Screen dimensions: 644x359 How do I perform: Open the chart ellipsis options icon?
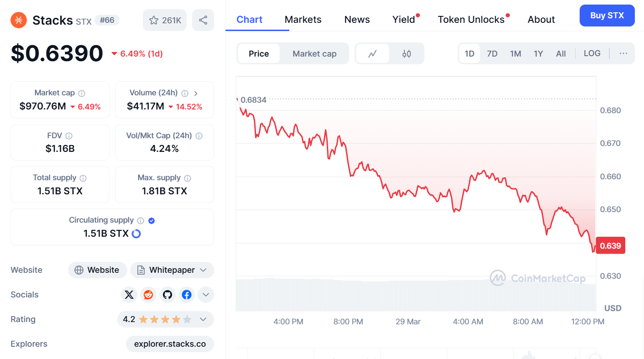point(623,53)
